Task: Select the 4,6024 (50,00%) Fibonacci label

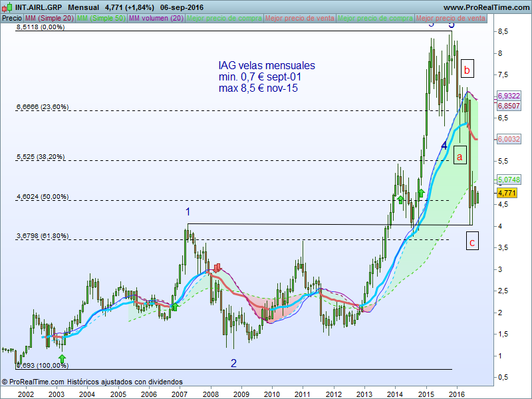Action: pyautogui.click(x=43, y=196)
